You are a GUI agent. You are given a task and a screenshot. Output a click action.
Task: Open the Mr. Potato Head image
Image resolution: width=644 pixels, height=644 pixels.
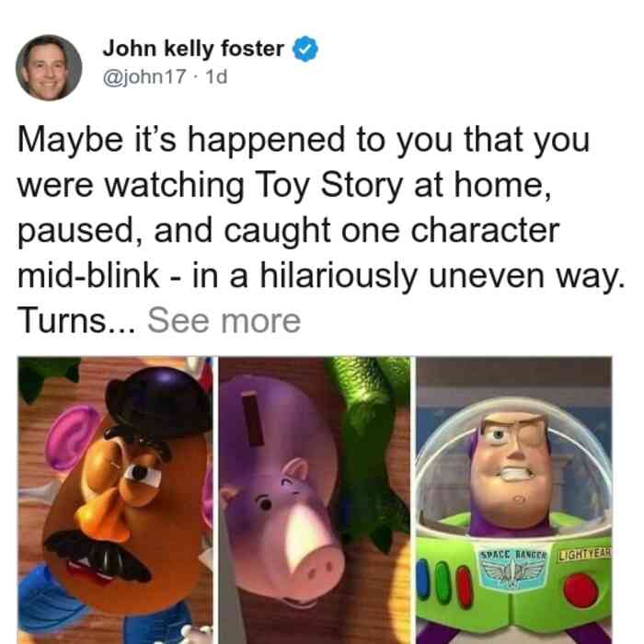115,500
